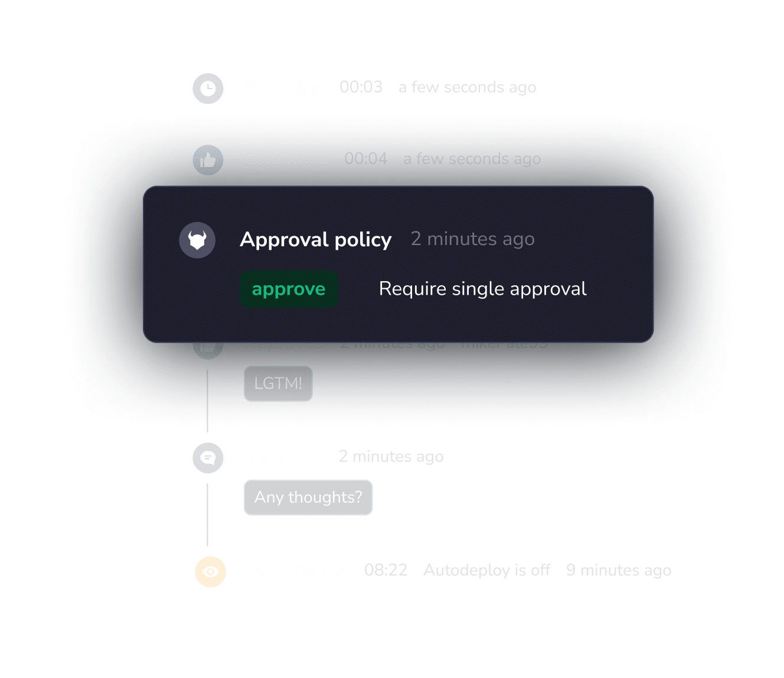Click the Any thoughts? comment bubble
The width and height of the screenshot is (784, 678).
[x=308, y=497]
